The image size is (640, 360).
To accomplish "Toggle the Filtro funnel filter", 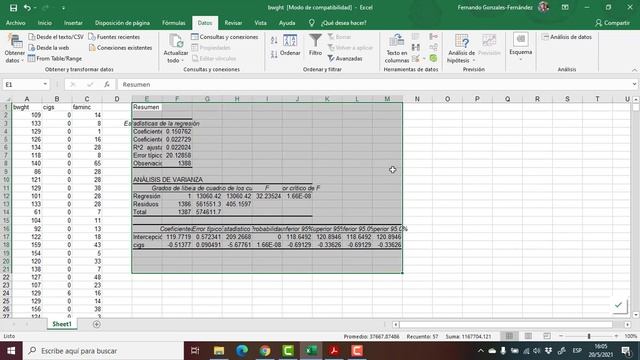I will point(315,45).
